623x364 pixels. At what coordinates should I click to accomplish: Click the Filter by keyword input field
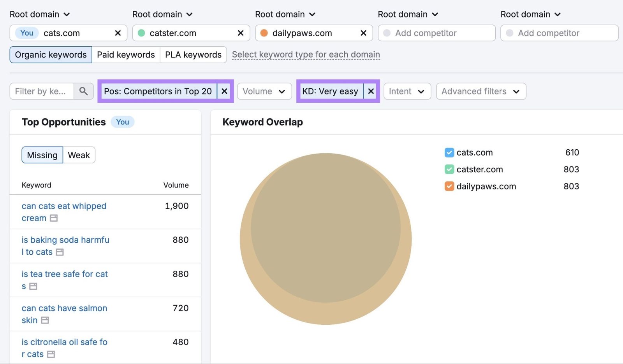42,91
